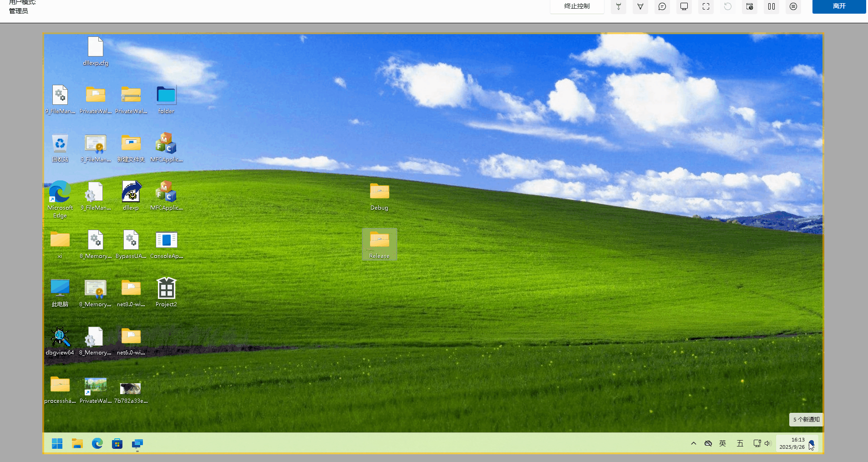Select the Debug folder
Viewport: 868px width, 462px height.
(x=379, y=197)
